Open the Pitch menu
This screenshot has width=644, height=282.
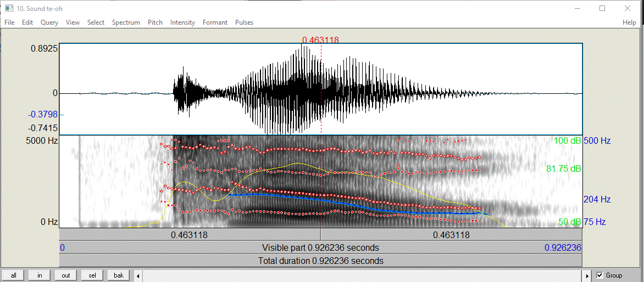click(156, 22)
